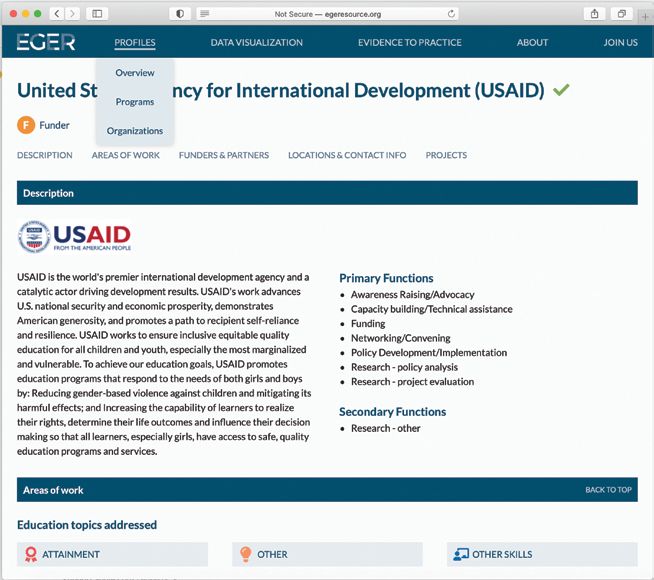The width and height of the screenshot is (654, 580).
Task: Click the Attainment ribbon icon
Action: click(30, 554)
